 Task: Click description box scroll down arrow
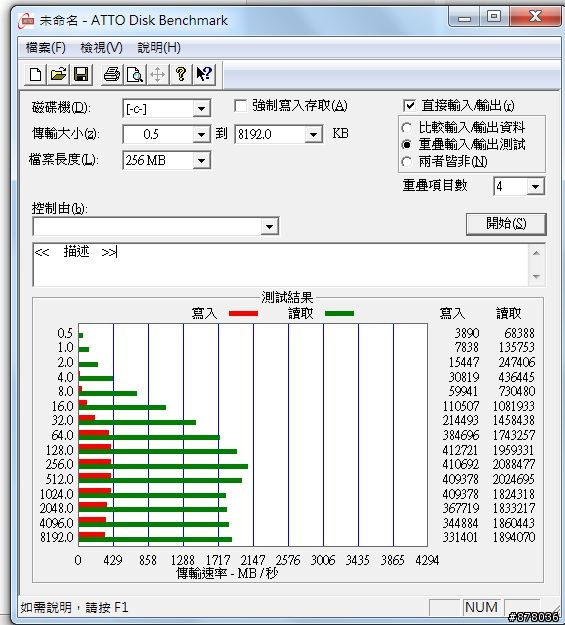point(536,276)
